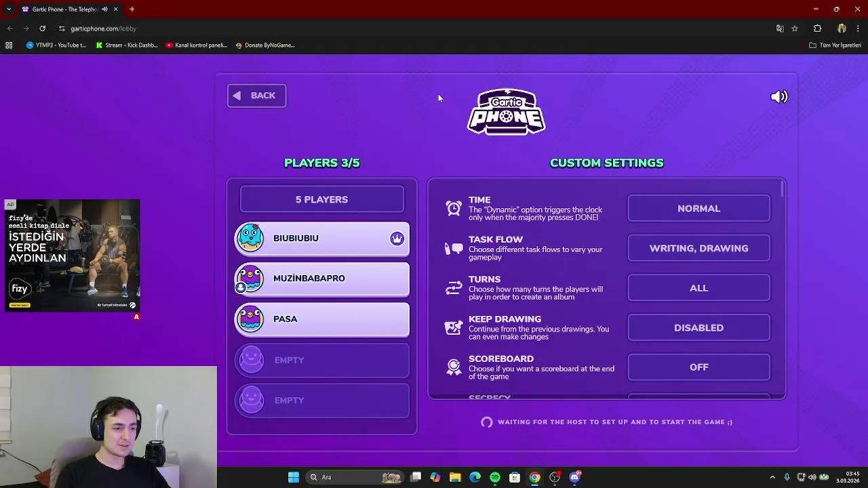Open the Google Translate icon in address bar
Screen dimensions: 868x488
(780, 28)
